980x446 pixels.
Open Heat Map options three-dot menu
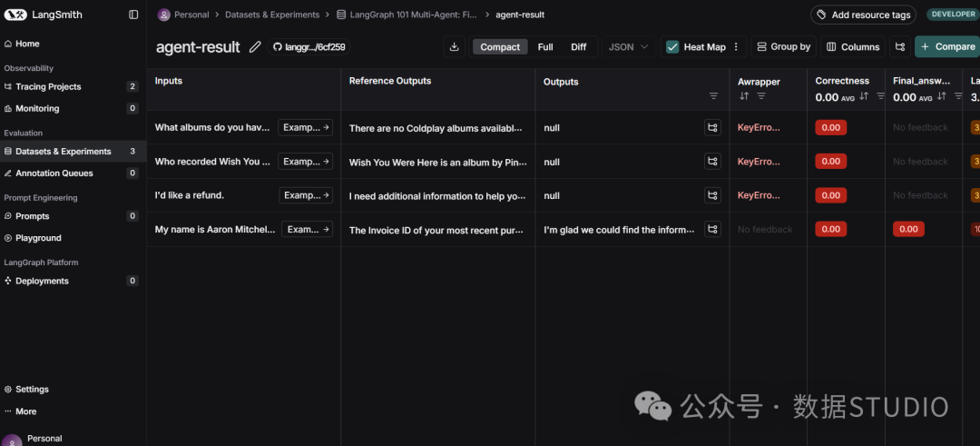736,47
